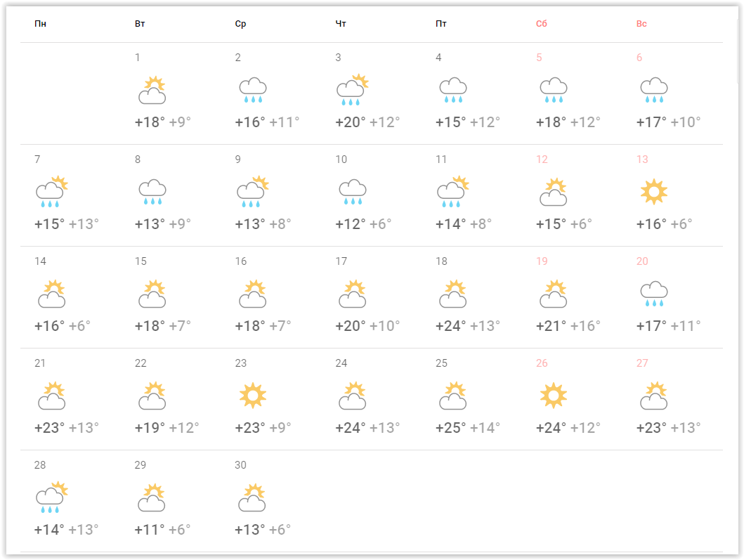Click the rain with sun icon for day 28
The image size is (744, 560).
pos(51,497)
